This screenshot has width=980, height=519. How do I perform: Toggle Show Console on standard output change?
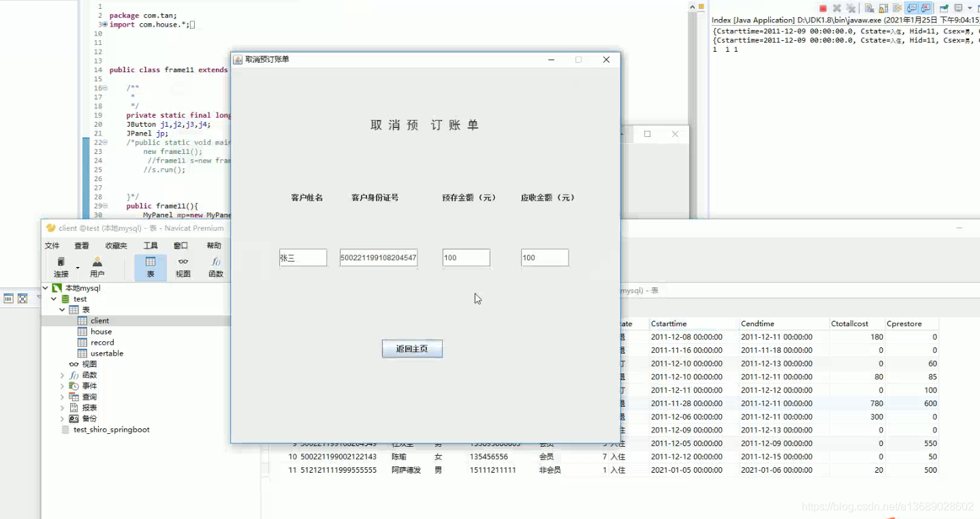coord(911,8)
